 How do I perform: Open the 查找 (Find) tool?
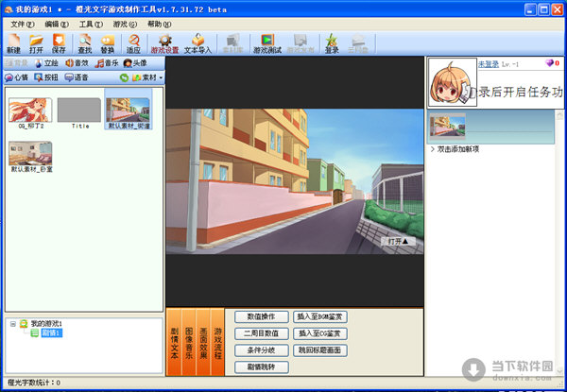85,43
